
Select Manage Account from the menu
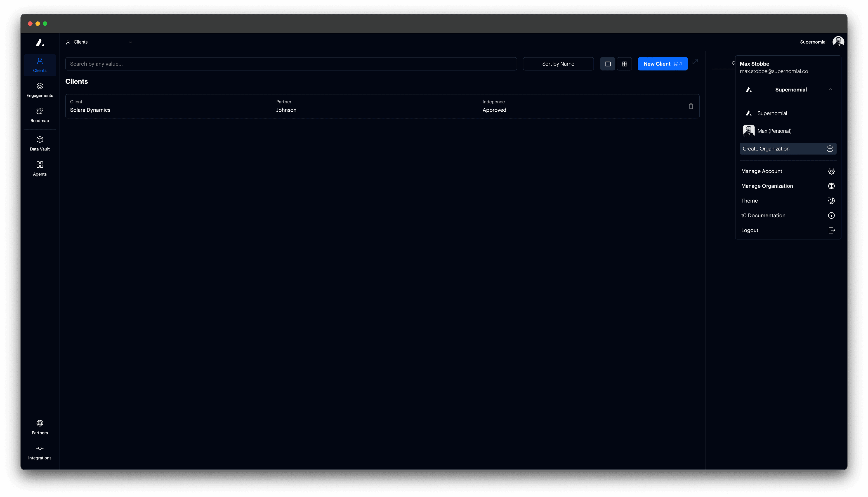(x=788, y=171)
